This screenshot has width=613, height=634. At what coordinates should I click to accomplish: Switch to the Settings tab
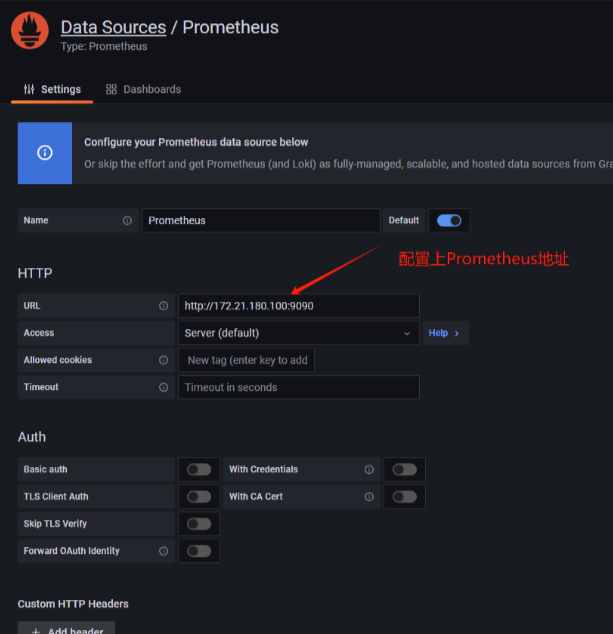52,89
